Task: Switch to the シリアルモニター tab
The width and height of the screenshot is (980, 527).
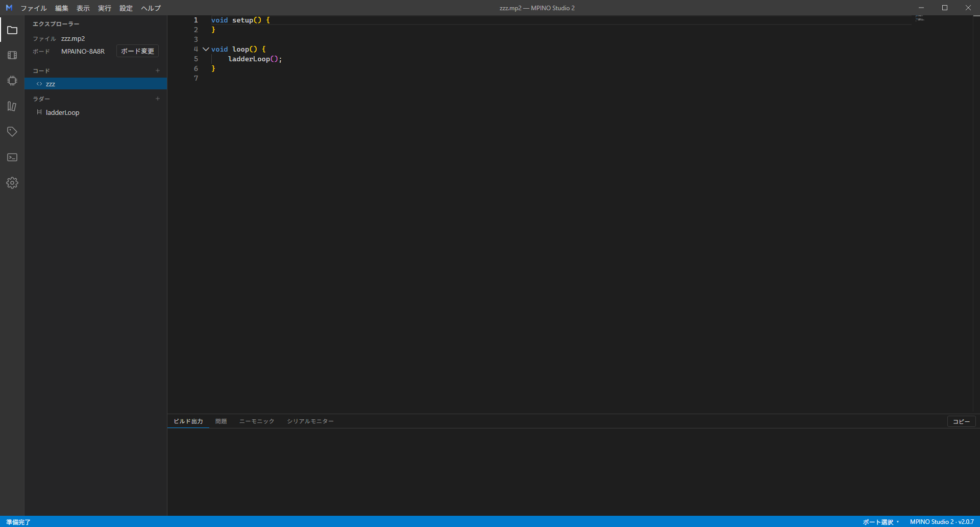Action: coord(310,421)
